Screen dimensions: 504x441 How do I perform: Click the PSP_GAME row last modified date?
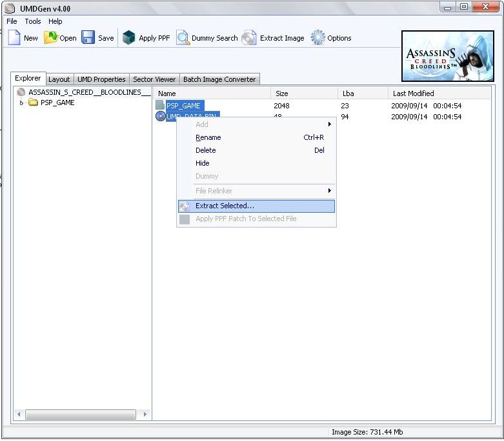pyautogui.click(x=426, y=106)
